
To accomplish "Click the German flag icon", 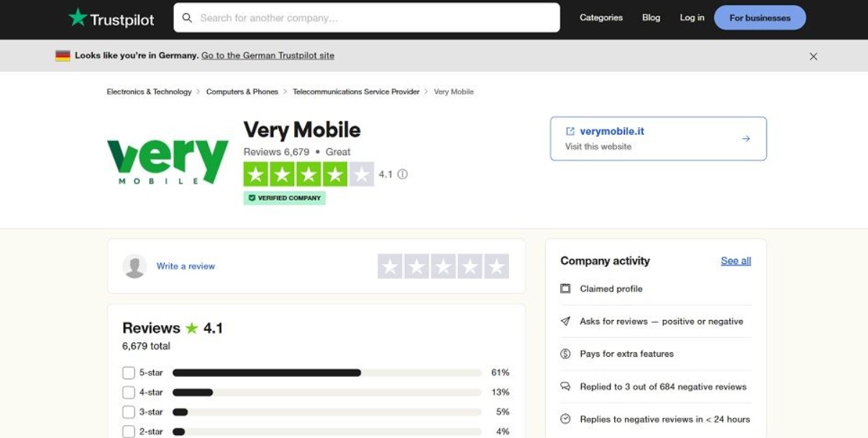I will pyautogui.click(x=63, y=55).
